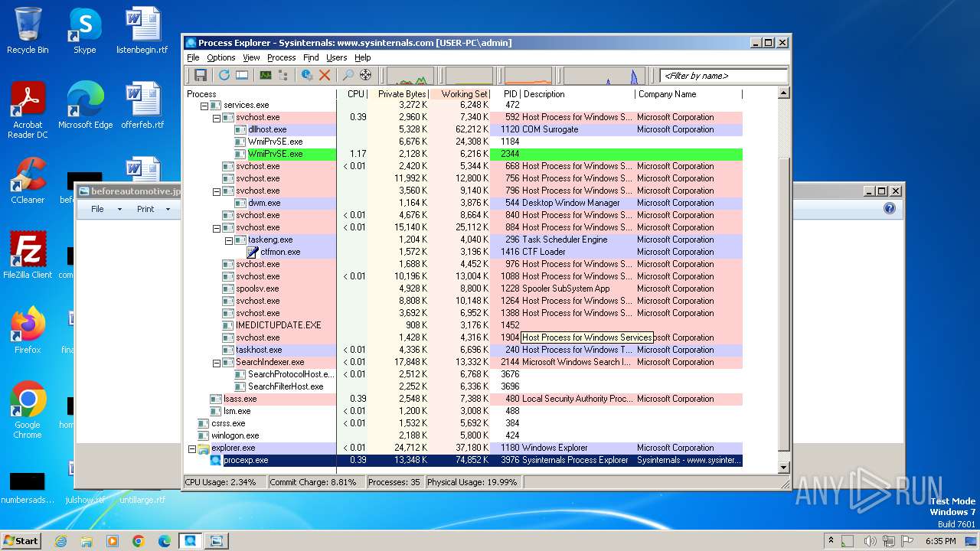Select the lsass.exe row
980x551 pixels.
(463, 399)
